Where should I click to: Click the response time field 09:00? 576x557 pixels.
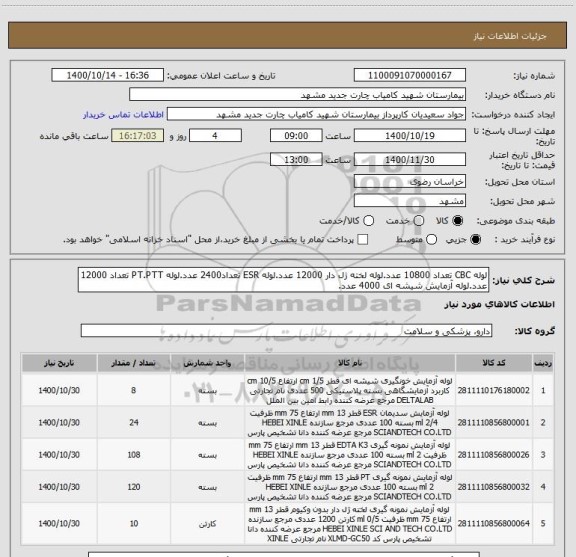click(296, 136)
